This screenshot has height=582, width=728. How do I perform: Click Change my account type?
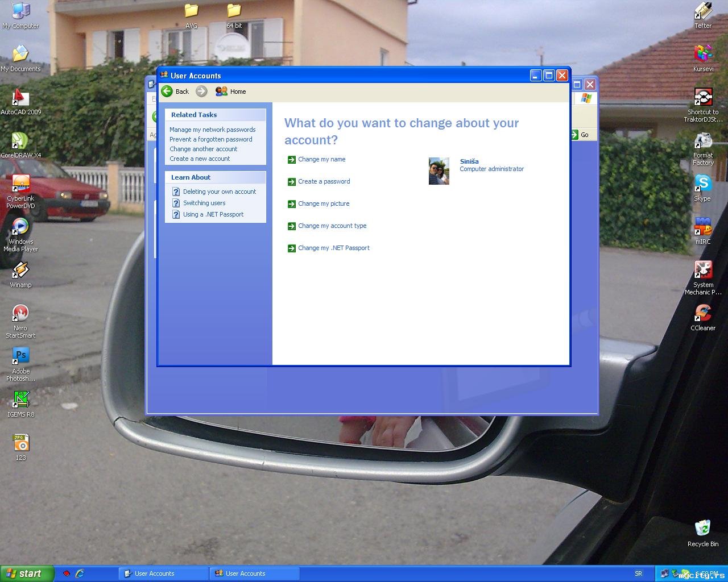332,226
